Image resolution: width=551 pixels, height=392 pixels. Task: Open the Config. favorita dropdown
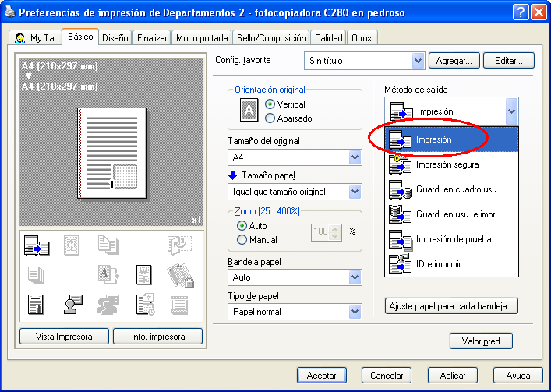click(x=418, y=61)
